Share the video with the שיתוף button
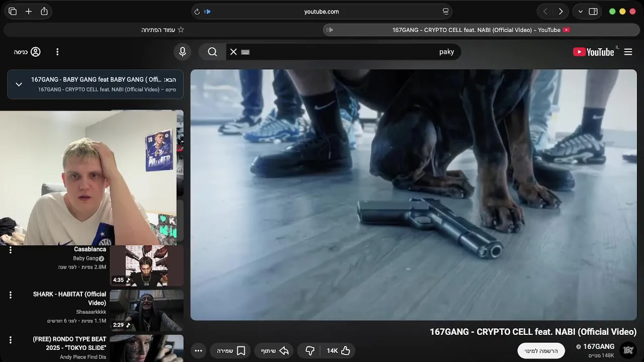 click(275, 350)
